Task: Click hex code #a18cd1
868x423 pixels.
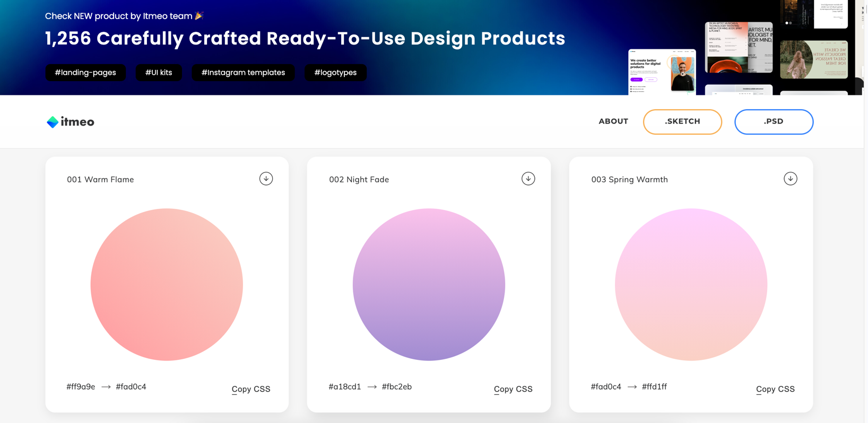Action: point(345,387)
